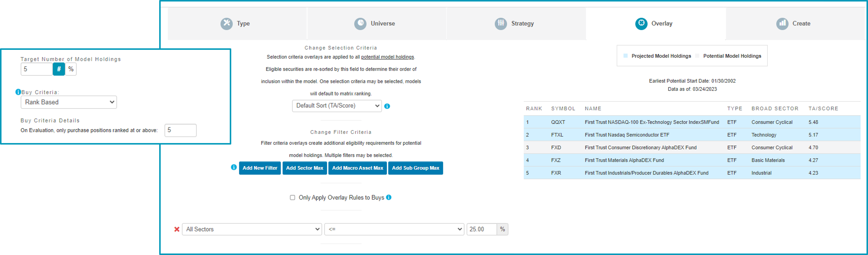
Task: Click First Trust Consumer Discretionary AlphaDEX Fund name
Action: [x=641, y=148]
